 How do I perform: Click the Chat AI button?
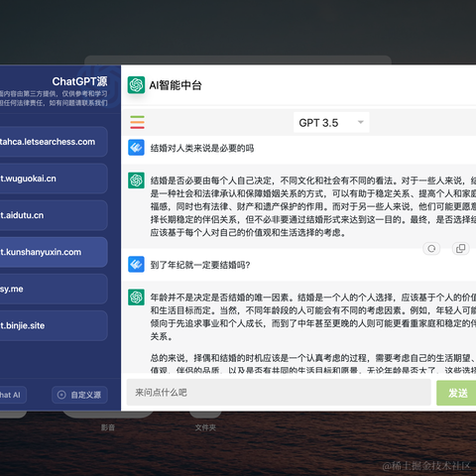coord(13,395)
